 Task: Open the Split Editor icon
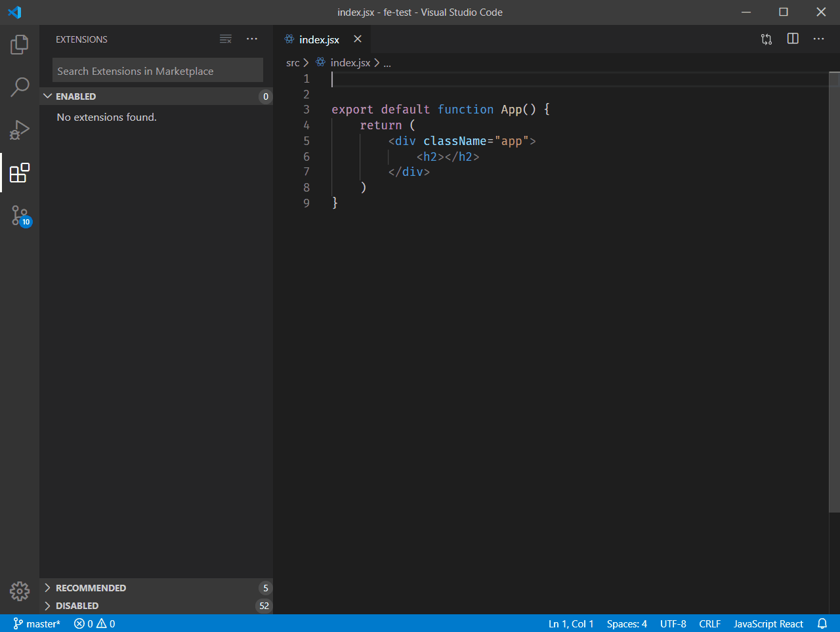pyautogui.click(x=792, y=39)
